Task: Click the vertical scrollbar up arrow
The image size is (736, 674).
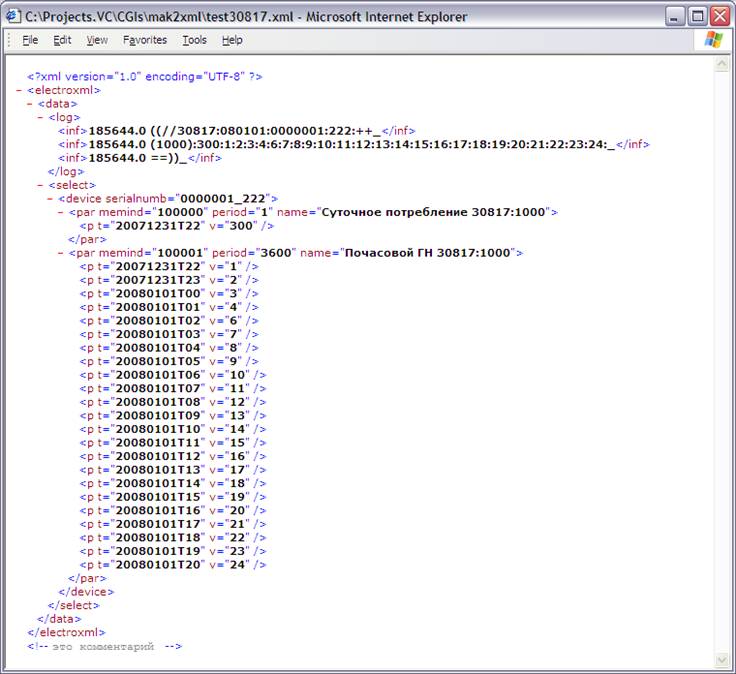Action: [x=721, y=63]
